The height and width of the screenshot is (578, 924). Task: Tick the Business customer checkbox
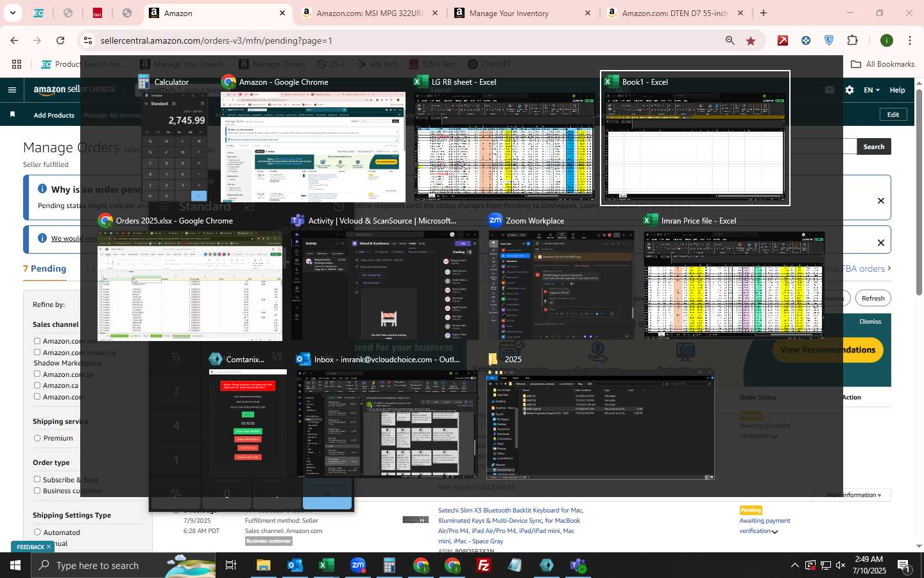pyautogui.click(x=37, y=491)
